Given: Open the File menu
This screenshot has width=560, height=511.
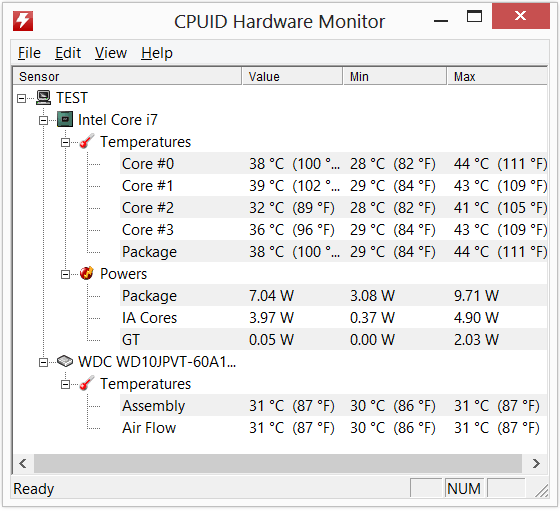Looking at the screenshot, I should pyautogui.click(x=29, y=53).
